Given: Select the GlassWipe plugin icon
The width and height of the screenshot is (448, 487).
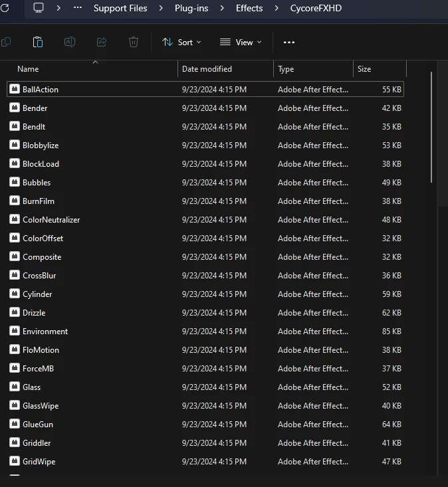Looking at the screenshot, I should 15,405.
